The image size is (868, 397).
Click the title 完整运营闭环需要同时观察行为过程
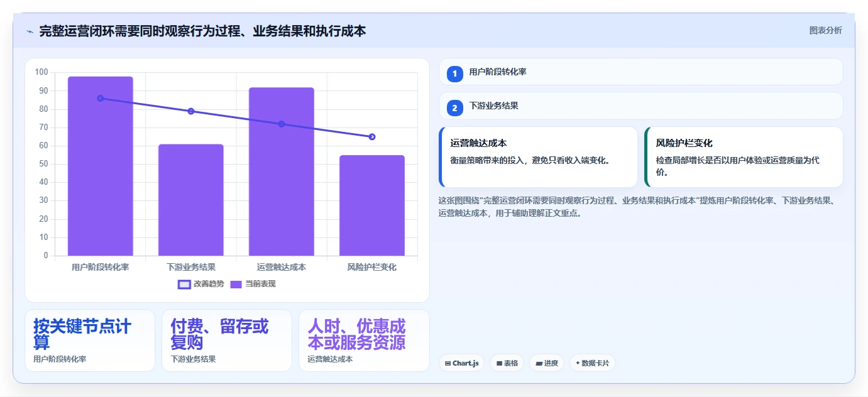point(202,31)
